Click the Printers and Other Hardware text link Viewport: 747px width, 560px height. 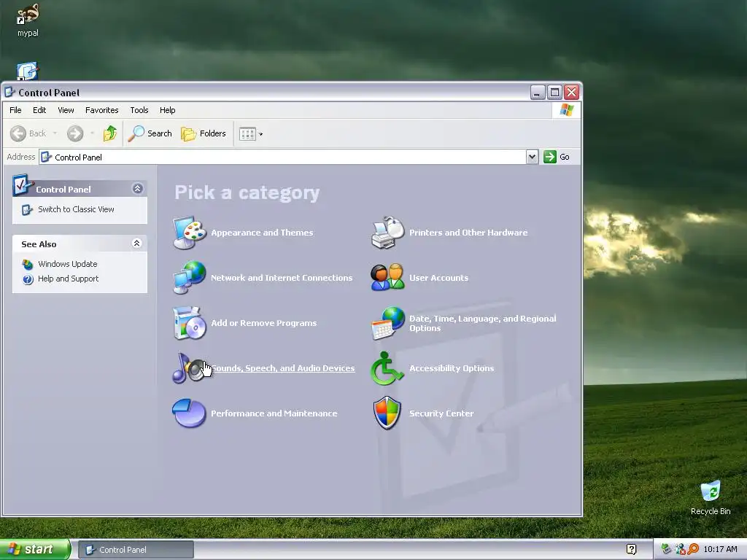click(468, 233)
